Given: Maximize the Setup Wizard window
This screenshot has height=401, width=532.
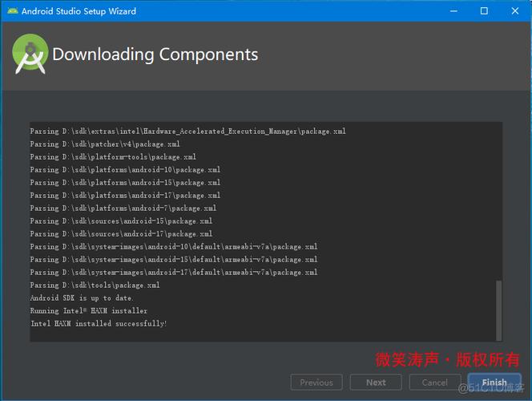Looking at the screenshot, I should (483, 11).
